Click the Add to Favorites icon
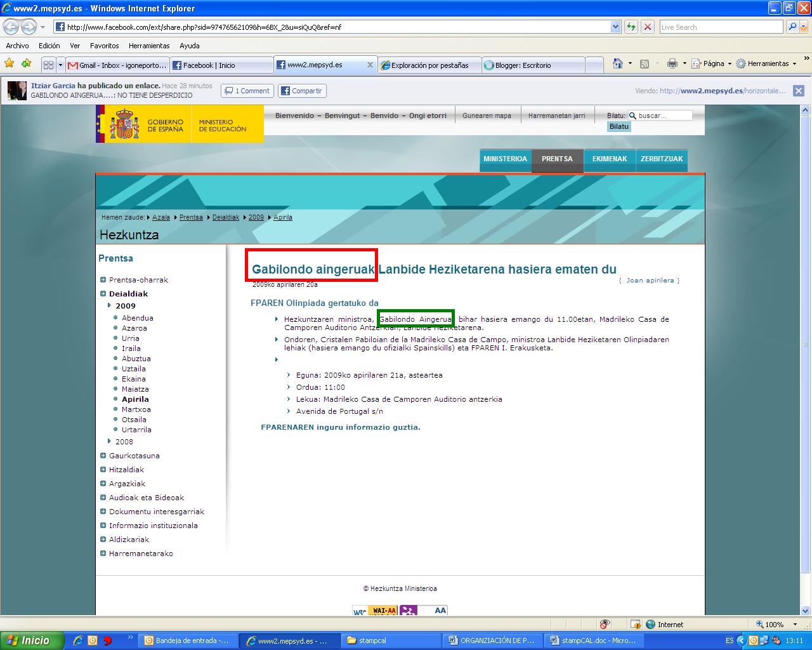This screenshot has width=812, height=650. (x=26, y=63)
